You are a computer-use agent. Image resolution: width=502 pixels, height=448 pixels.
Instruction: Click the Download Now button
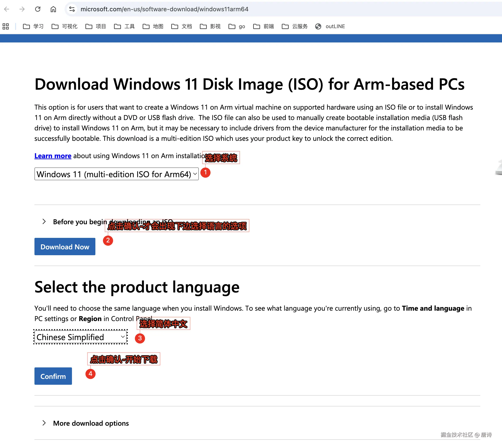[x=65, y=247]
